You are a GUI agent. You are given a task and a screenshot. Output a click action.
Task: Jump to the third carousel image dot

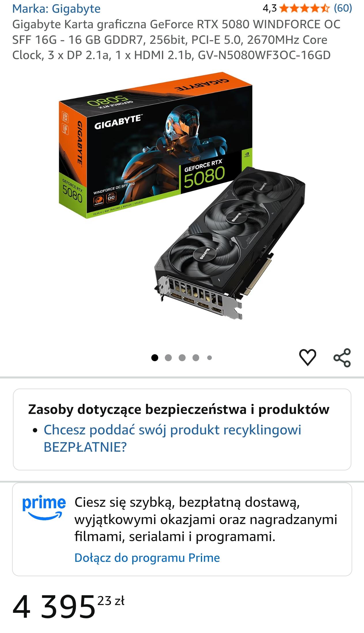pos(182,358)
